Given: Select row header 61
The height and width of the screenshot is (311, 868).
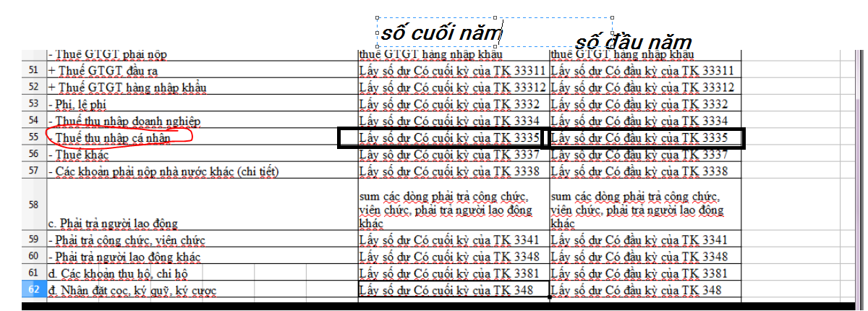Looking at the screenshot, I should point(34,273).
